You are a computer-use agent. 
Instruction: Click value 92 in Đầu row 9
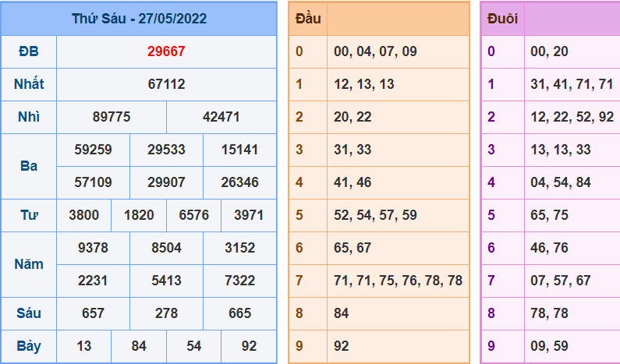[x=342, y=347]
